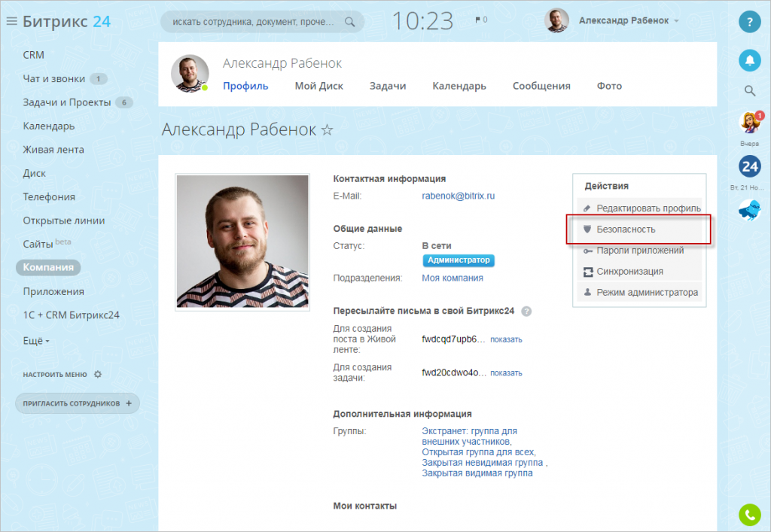771x532 pixels.
Task: Open 1С + CRM Битрикс24 in the sidebar
Action: click(71, 315)
